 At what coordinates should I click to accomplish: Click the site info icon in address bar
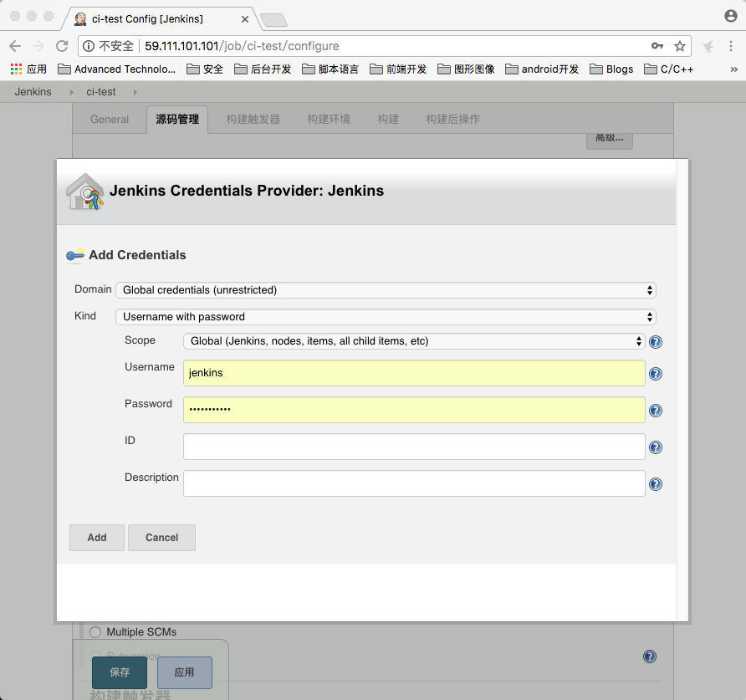89,46
